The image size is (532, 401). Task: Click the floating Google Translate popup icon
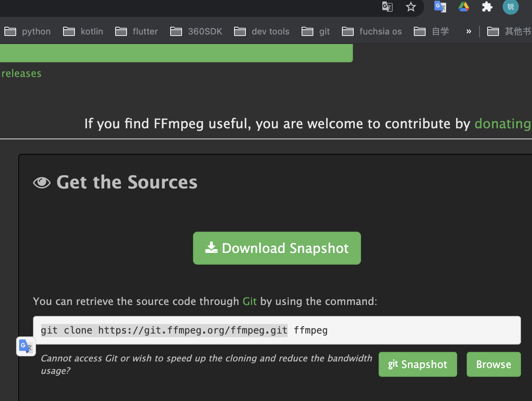click(x=26, y=346)
